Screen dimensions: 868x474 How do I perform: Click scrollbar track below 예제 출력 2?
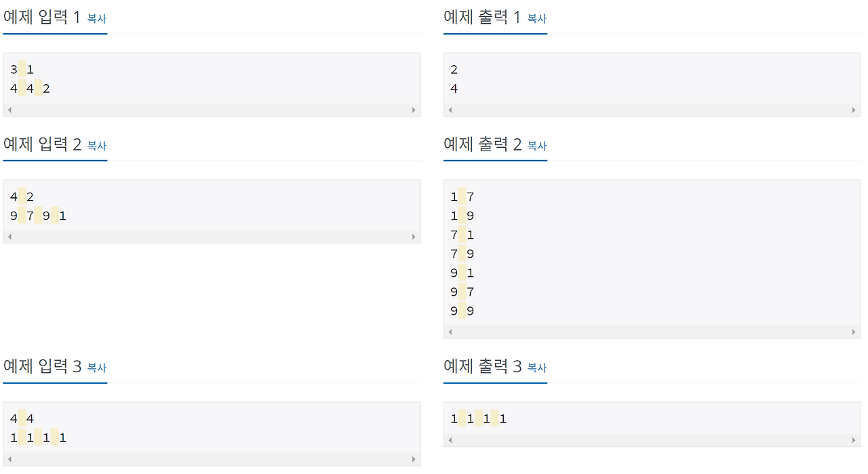(x=651, y=332)
